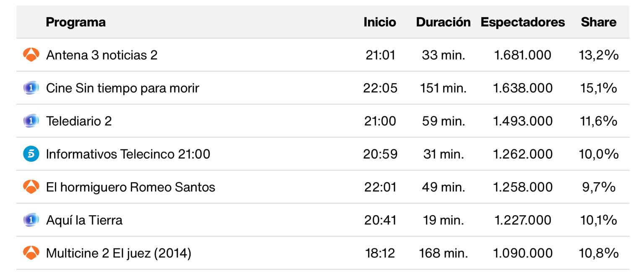
Task: Click Antena 3 logo beside El hormiguero
Action: click(31, 187)
